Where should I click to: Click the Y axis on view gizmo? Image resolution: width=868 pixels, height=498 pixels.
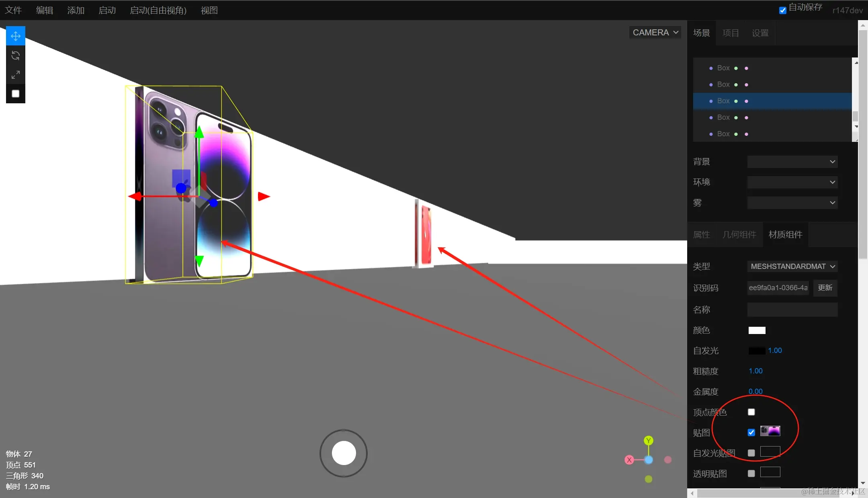pyautogui.click(x=648, y=441)
